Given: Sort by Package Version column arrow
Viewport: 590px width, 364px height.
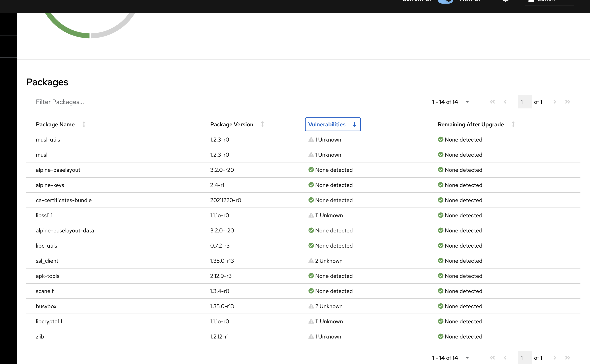Looking at the screenshot, I should point(262,124).
